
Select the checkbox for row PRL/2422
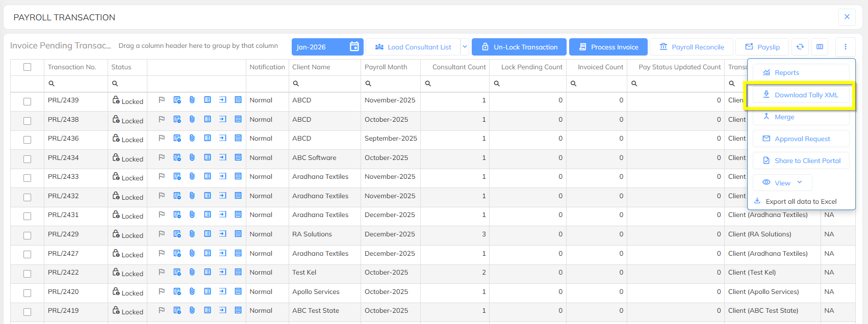28,274
